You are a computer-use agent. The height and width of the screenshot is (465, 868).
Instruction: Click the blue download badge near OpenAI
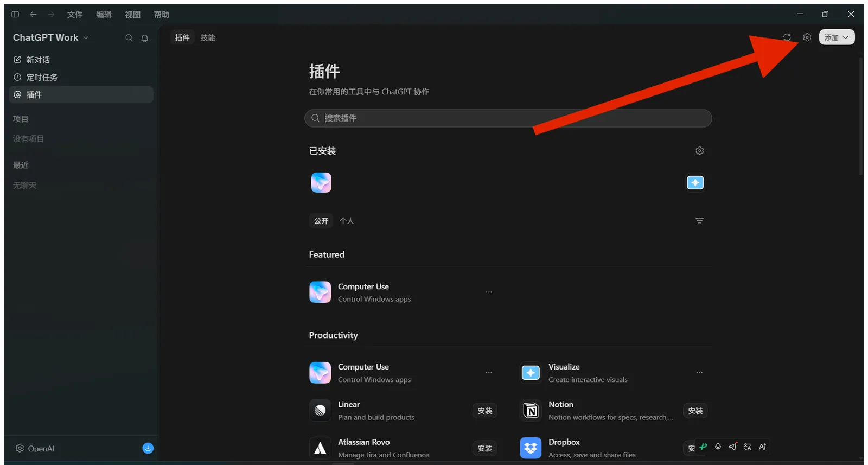(148, 448)
